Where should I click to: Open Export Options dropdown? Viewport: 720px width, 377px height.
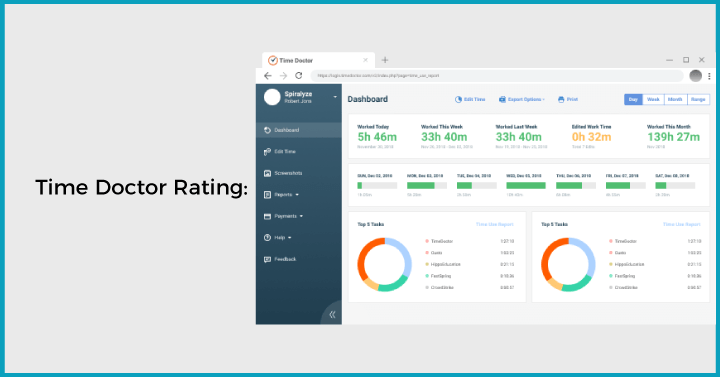click(x=522, y=99)
